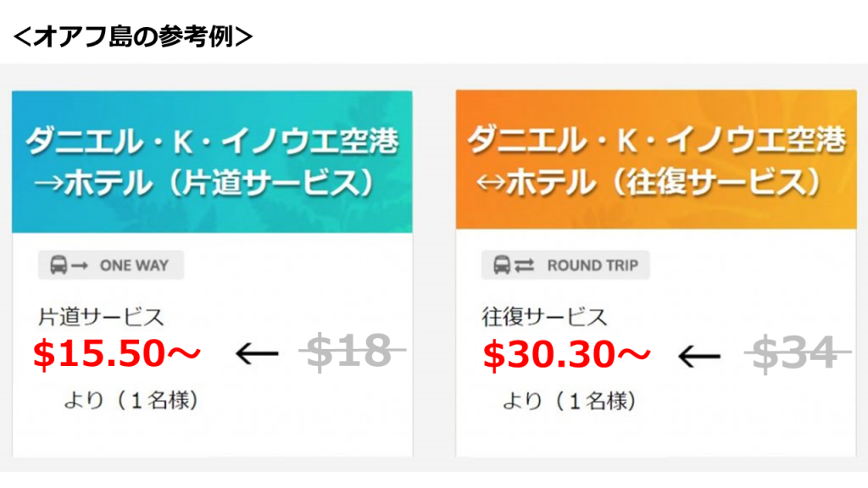The height and width of the screenshot is (488, 868).
Task: Select the $15.50 one-way price
Action: (116, 354)
